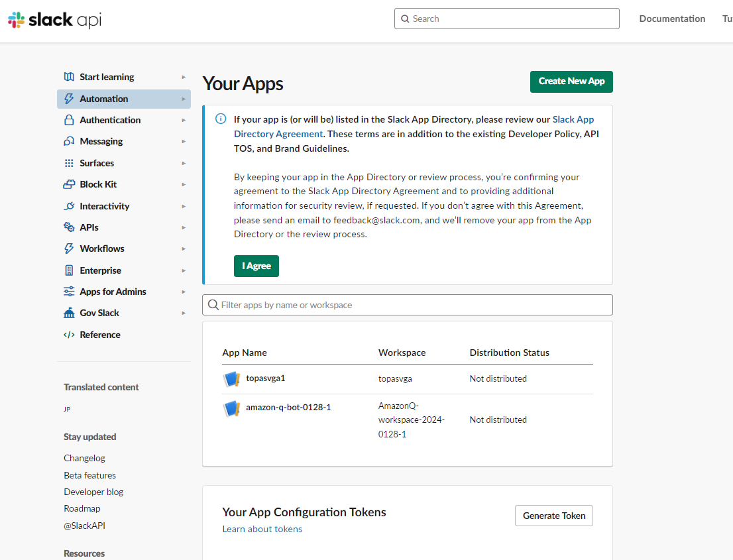The width and height of the screenshot is (733, 560).
Task: Click the magnifier icon in the filter apps field
Action: (213, 305)
